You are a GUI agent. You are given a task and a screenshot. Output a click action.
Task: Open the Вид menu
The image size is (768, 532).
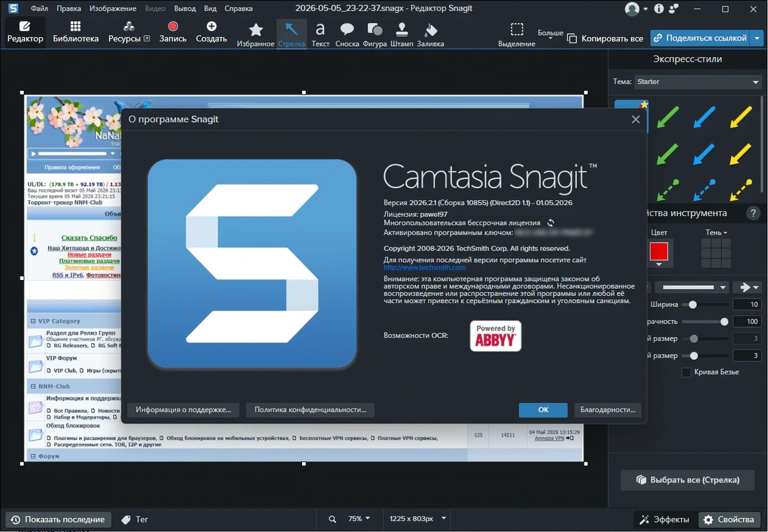pyautogui.click(x=210, y=8)
